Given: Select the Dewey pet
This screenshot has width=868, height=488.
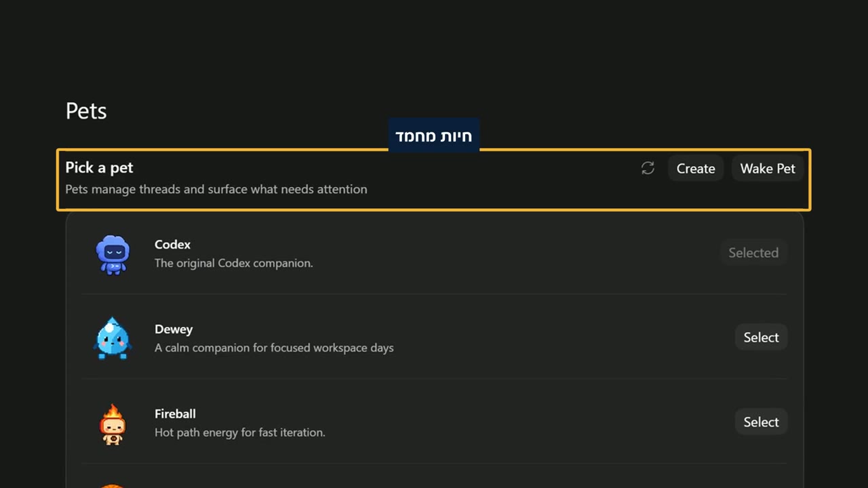Looking at the screenshot, I should click(761, 337).
